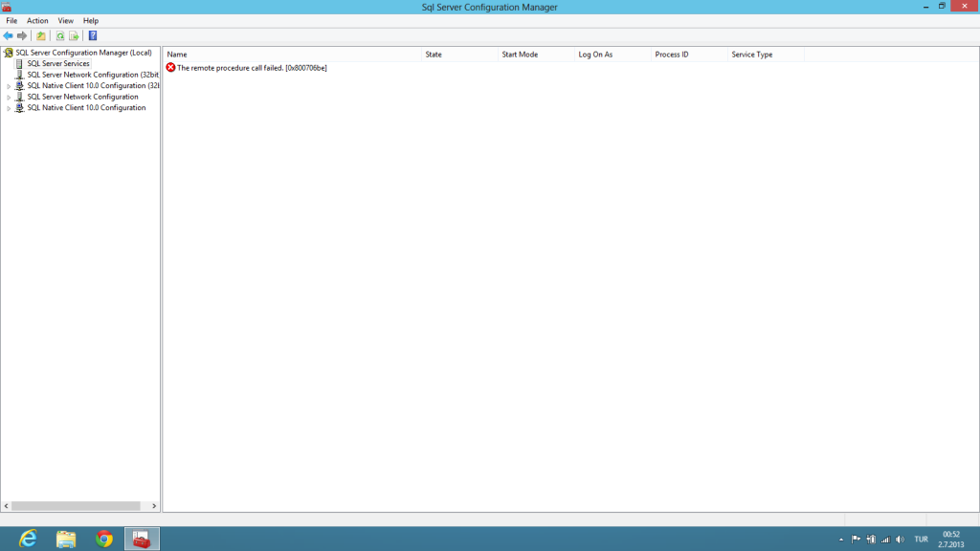Click the Up one level folder icon

pos(40,35)
